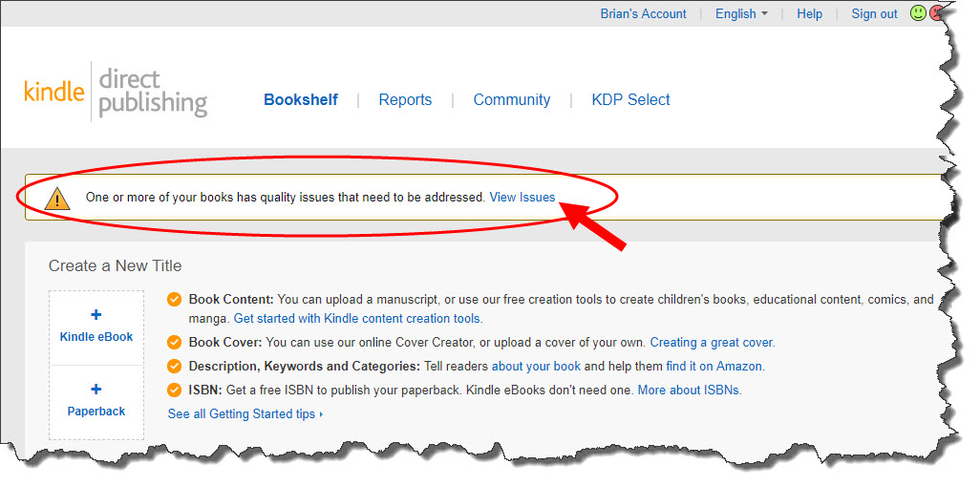
Task: Click the View Issues link
Action: pos(522,198)
